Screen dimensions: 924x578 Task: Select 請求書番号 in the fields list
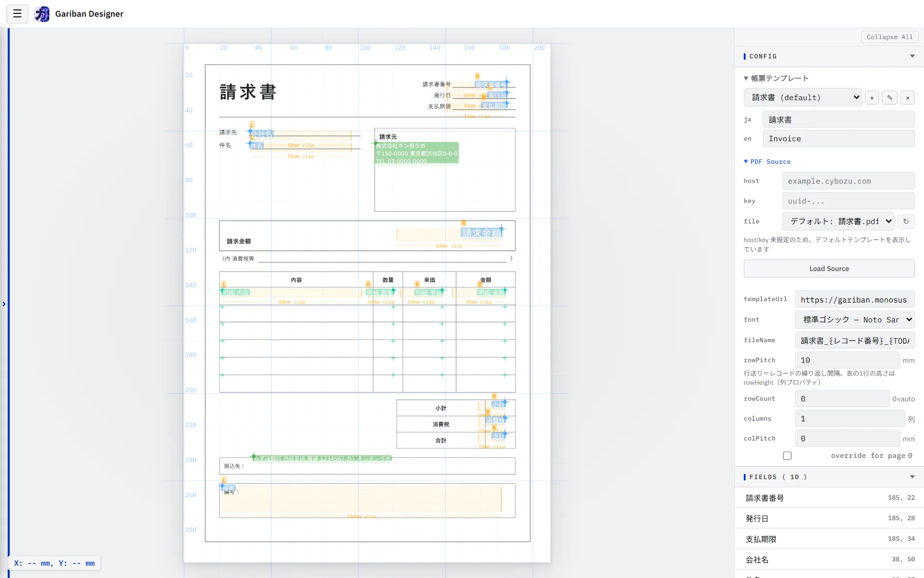coord(829,498)
